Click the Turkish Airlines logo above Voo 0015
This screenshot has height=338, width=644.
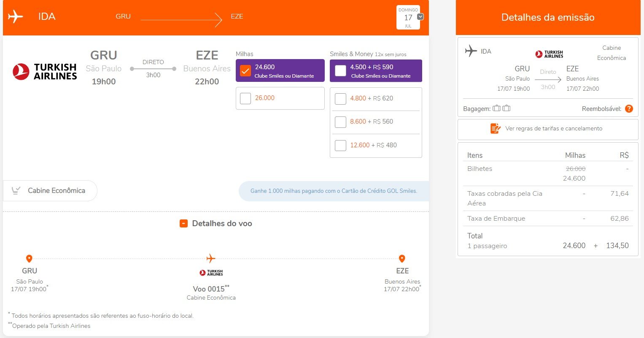[x=211, y=273]
